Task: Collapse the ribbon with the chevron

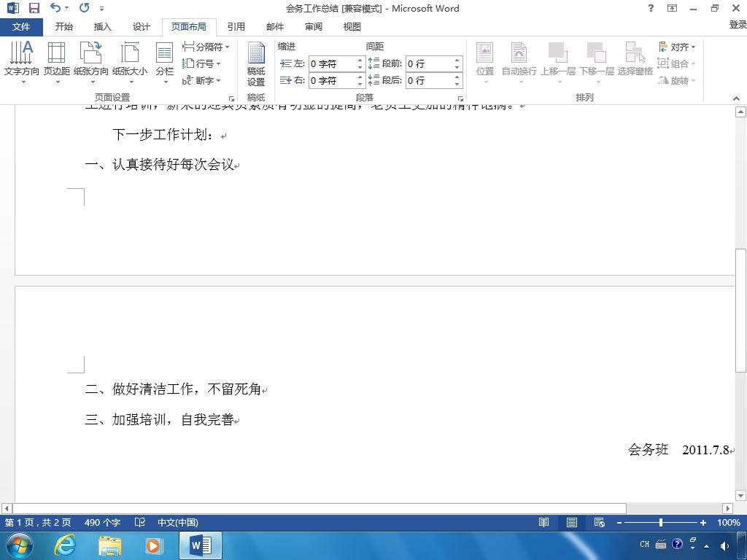Action: 737,98
